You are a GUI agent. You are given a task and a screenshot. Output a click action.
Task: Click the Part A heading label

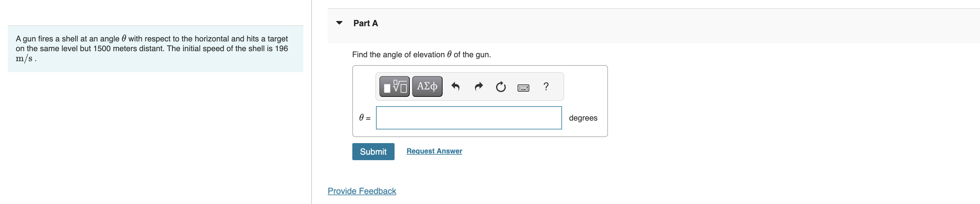point(365,23)
